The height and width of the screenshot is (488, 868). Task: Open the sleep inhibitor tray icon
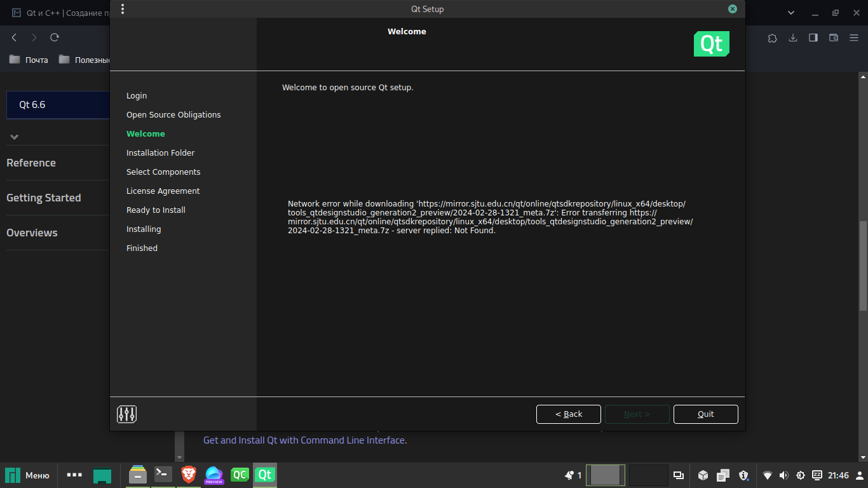817,475
